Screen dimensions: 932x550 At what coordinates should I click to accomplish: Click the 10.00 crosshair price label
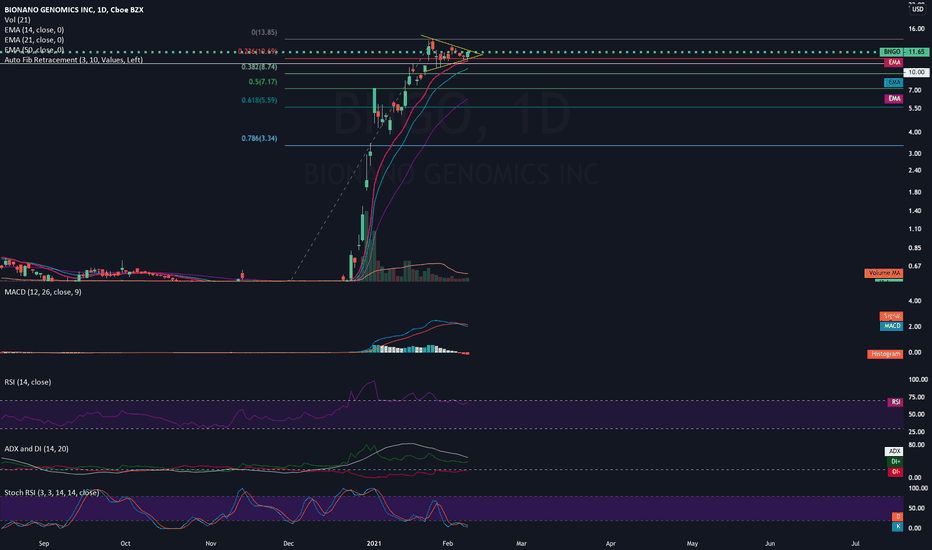pyautogui.click(x=916, y=72)
